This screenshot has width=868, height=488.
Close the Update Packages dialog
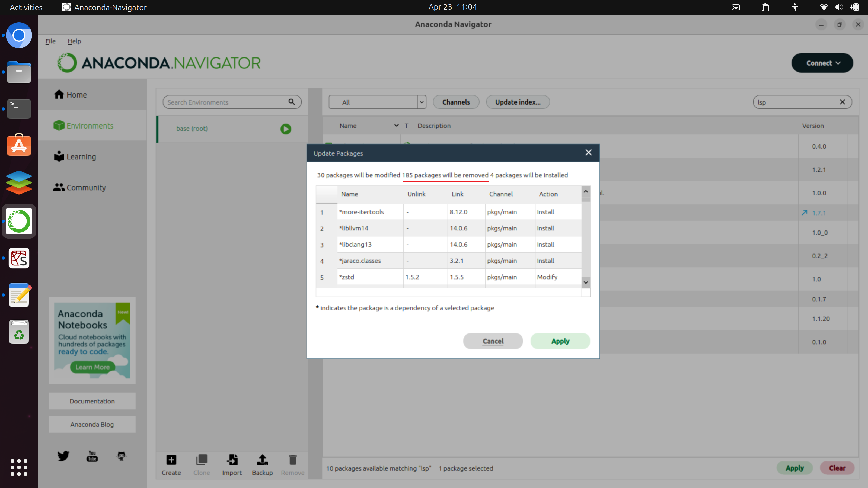(x=588, y=153)
